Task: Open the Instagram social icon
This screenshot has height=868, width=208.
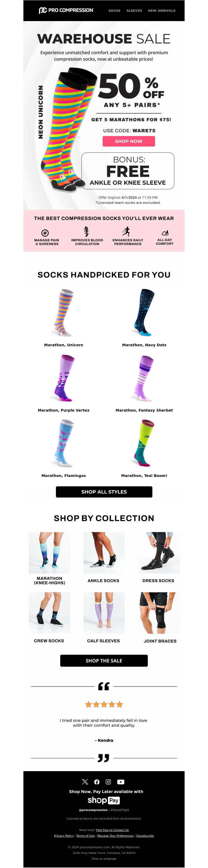Action: [x=108, y=782]
